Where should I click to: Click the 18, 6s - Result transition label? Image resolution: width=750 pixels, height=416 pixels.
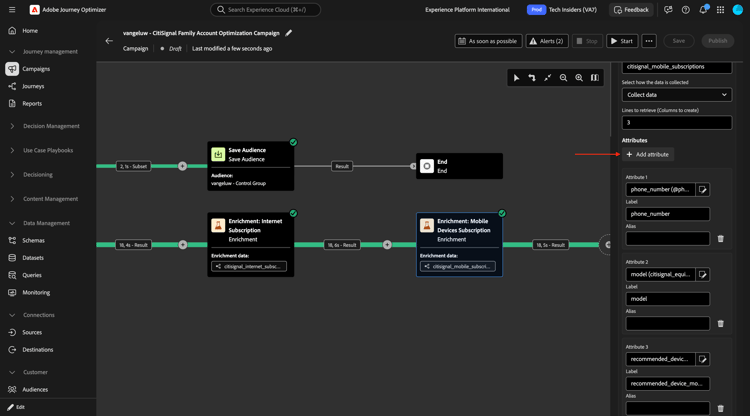coord(342,245)
